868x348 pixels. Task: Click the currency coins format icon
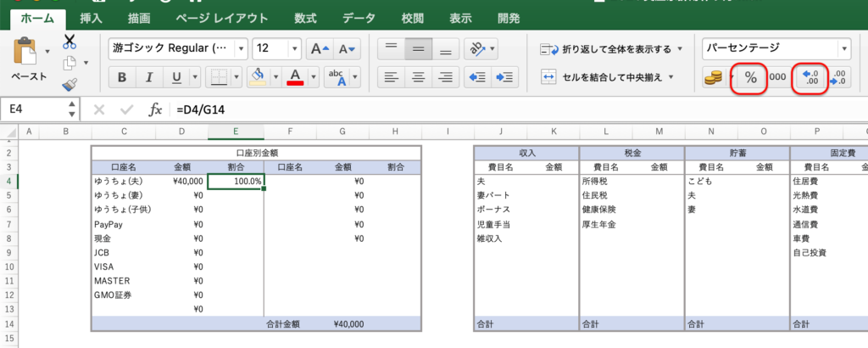[713, 77]
